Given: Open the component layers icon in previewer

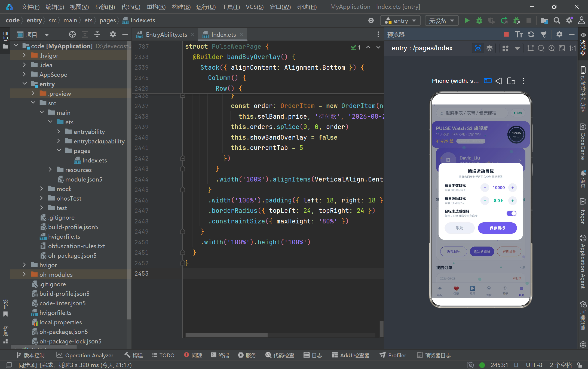Looking at the screenshot, I should click(489, 48).
